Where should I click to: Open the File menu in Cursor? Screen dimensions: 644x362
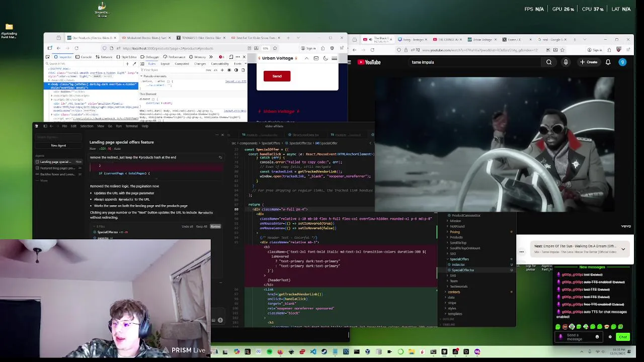[64, 126]
